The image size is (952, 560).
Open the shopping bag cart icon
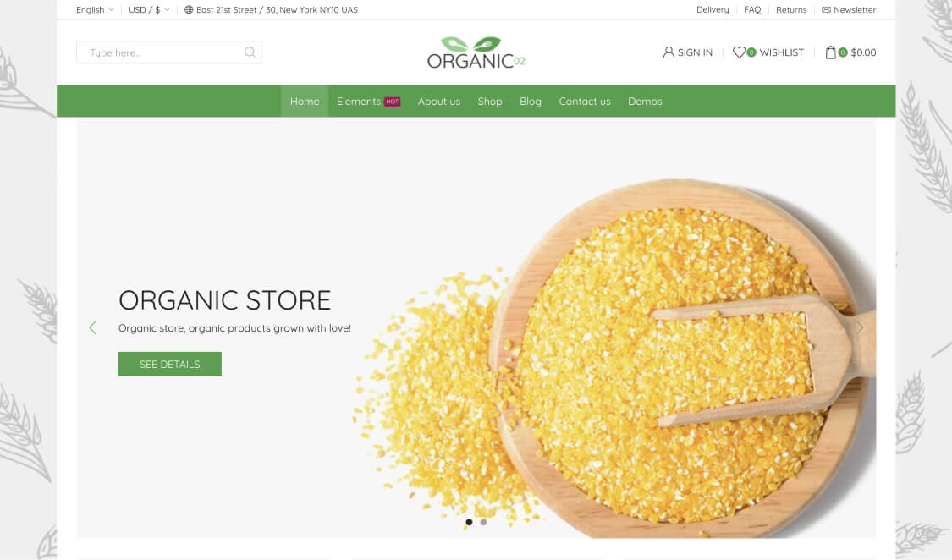[x=831, y=52]
